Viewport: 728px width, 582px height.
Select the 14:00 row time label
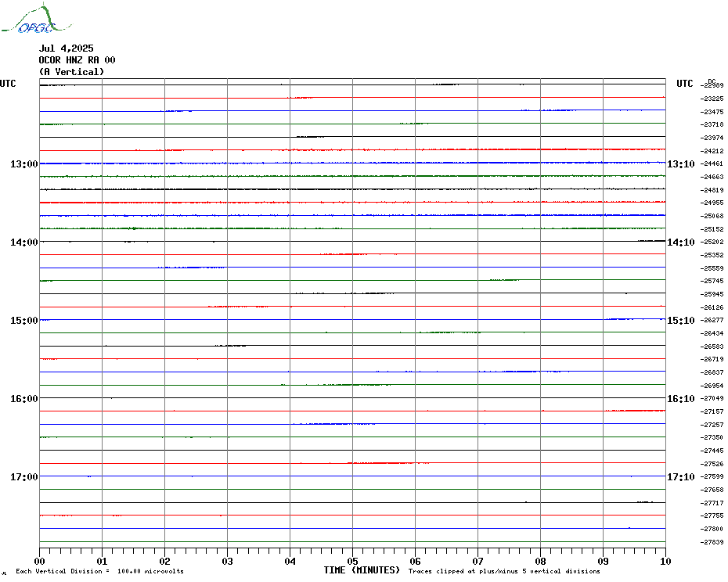coord(24,242)
